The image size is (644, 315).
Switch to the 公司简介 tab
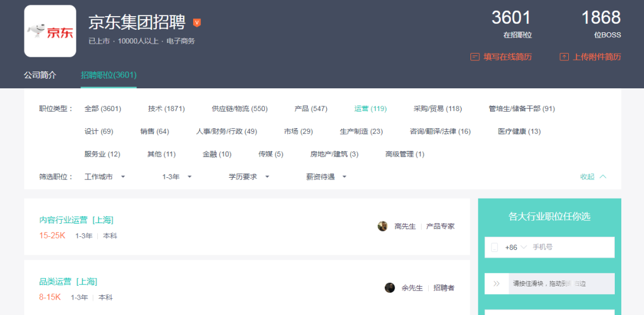click(x=41, y=75)
